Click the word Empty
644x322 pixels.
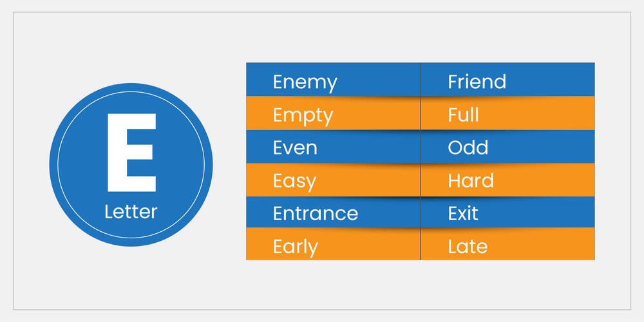point(303,116)
